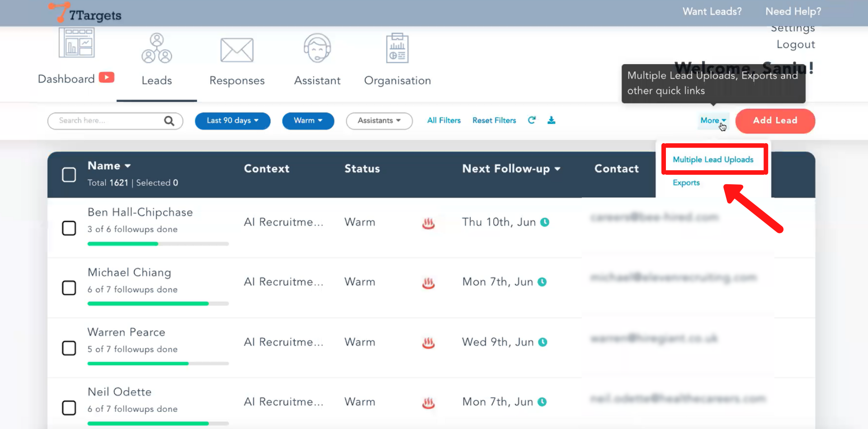
Task: Choose Multiple Lead Uploads from More menu
Action: coord(713,159)
